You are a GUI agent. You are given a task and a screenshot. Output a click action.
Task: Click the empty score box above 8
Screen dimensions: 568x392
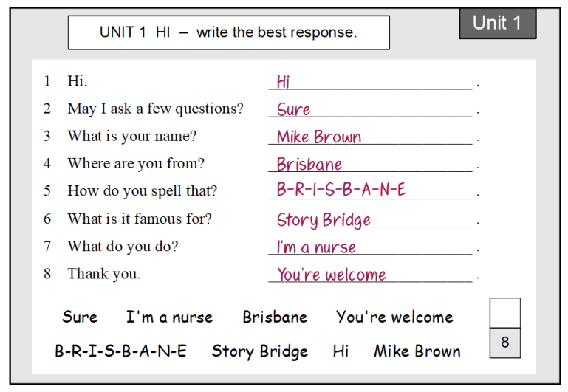pyautogui.click(x=504, y=312)
